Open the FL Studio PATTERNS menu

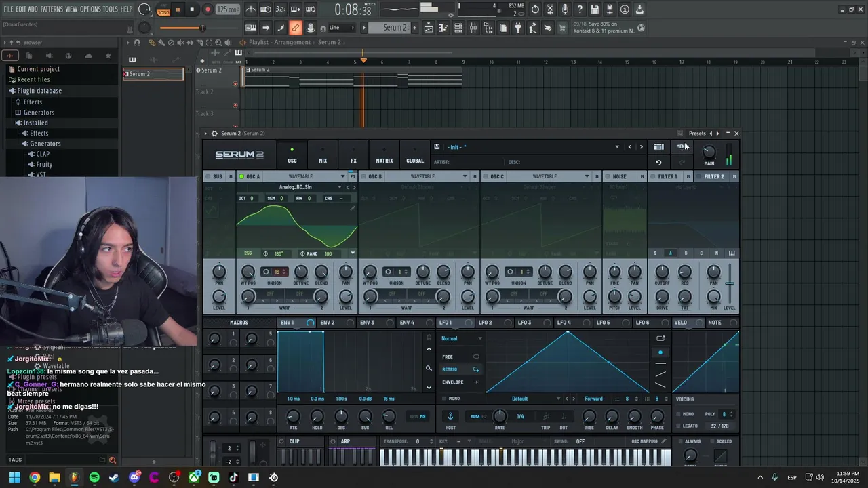(51, 9)
